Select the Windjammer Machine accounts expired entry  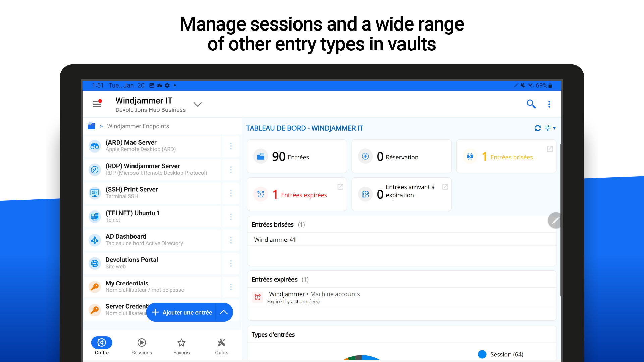(x=402, y=297)
